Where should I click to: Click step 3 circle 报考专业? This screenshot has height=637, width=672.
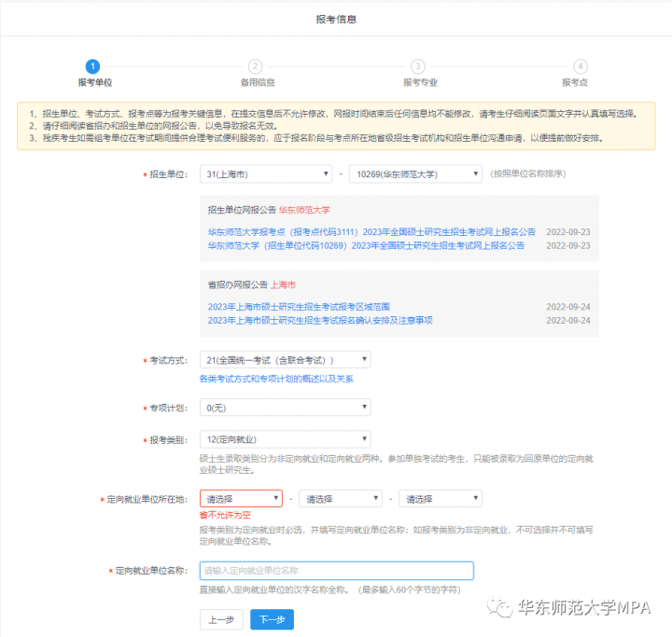coord(418,66)
